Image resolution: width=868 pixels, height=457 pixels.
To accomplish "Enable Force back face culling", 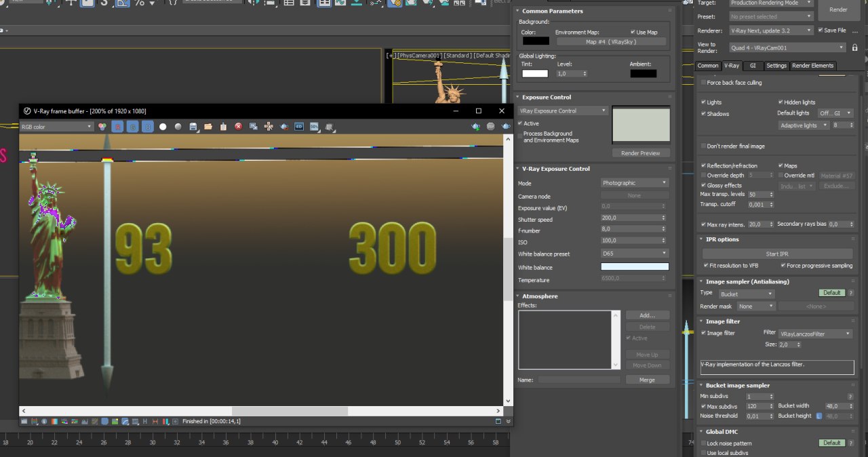I will [703, 83].
